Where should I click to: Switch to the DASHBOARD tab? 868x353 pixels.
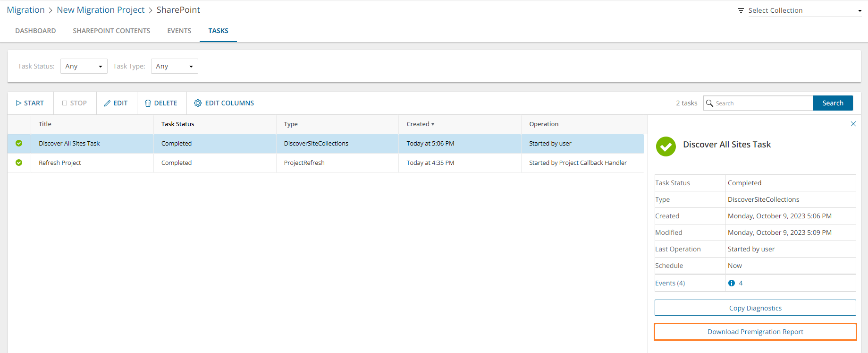[35, 31]
